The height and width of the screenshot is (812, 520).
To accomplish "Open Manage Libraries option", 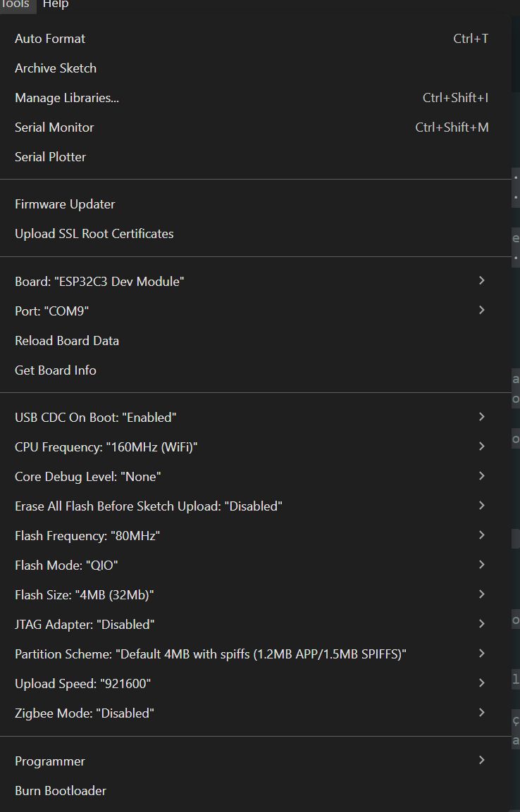I will [x=67, y=98].
